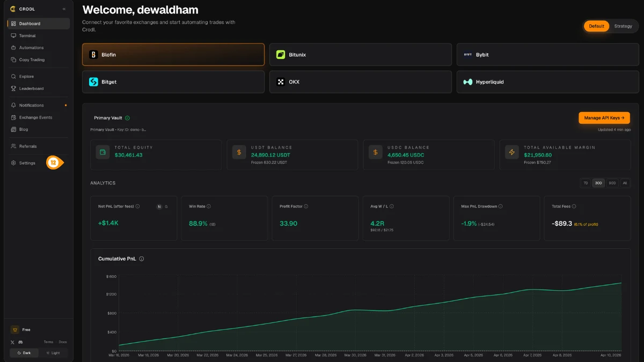The height and width of the screenshot is (362, 644).
Task: Open the Terminal monitor icon in sidebar
Action: pos(13,35)
